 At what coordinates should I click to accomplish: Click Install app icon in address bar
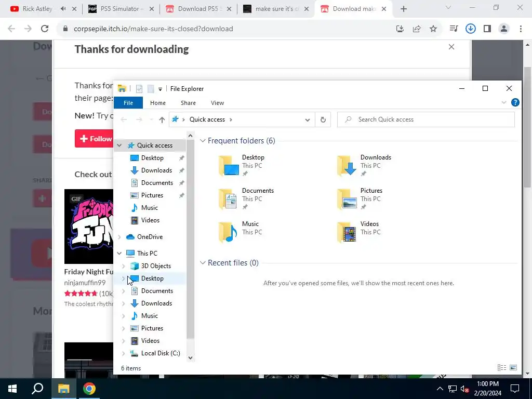pos(400,29)
